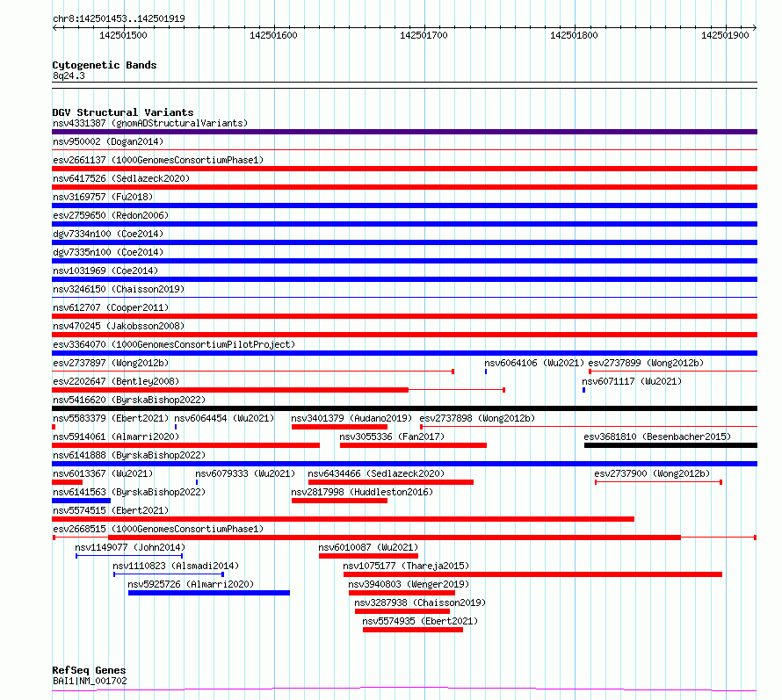Select nsv6434466 (Sedlazeck2020) label
The width and height of the screenshot is (782, 700).
point(376,473)
